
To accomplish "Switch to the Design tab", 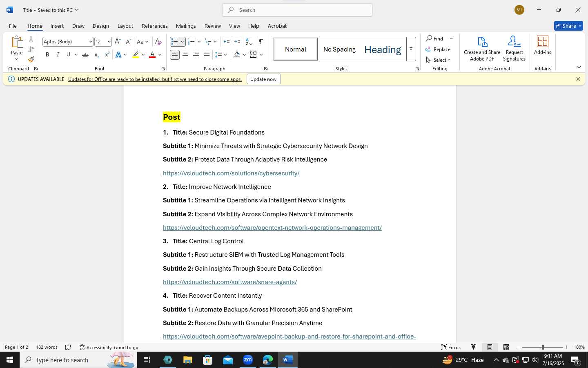I will pos(100,26).
